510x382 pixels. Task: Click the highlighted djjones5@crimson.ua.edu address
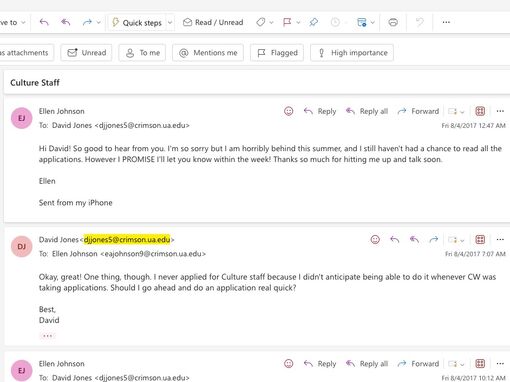(x=127, y=239)
